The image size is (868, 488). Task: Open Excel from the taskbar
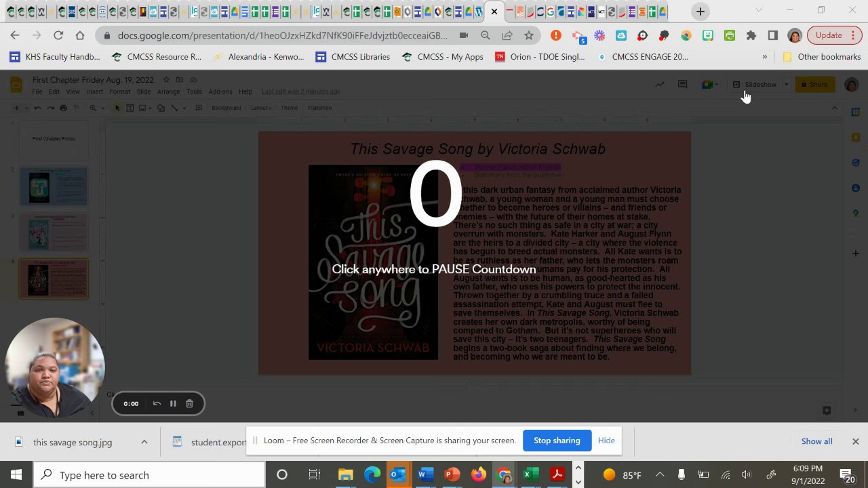click(x=530, y=475)
